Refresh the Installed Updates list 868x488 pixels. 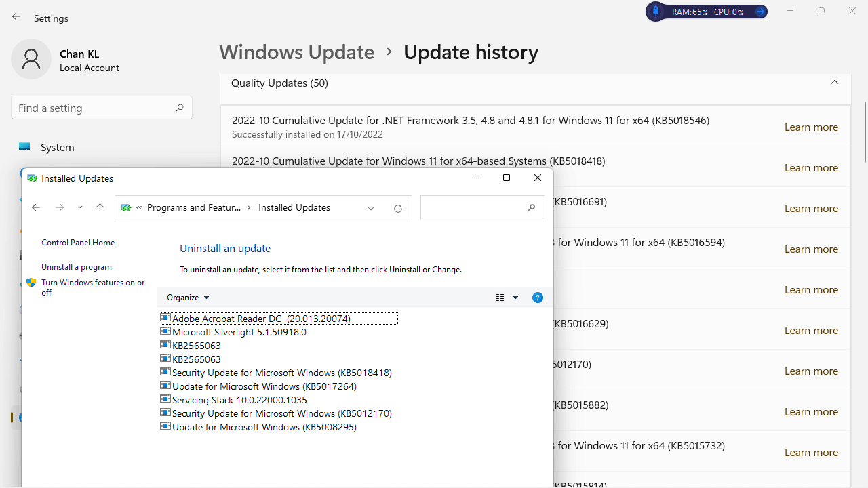tap(398, 208)
